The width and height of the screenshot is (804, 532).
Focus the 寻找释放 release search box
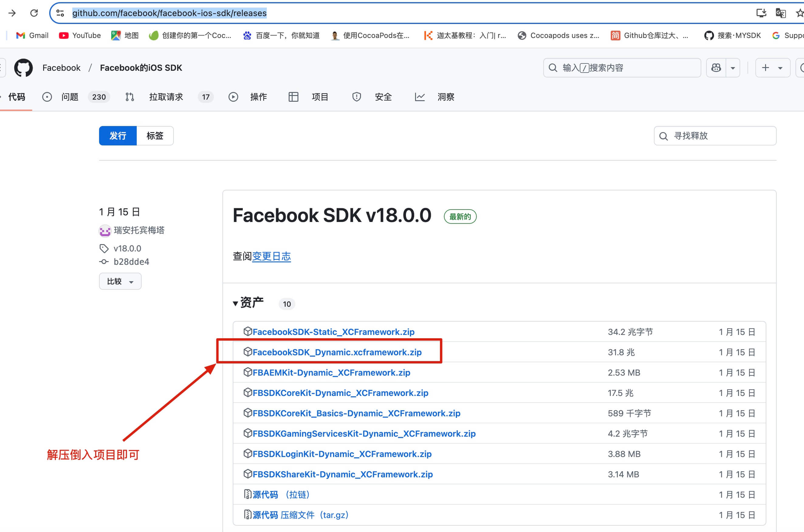coord(715,136)
